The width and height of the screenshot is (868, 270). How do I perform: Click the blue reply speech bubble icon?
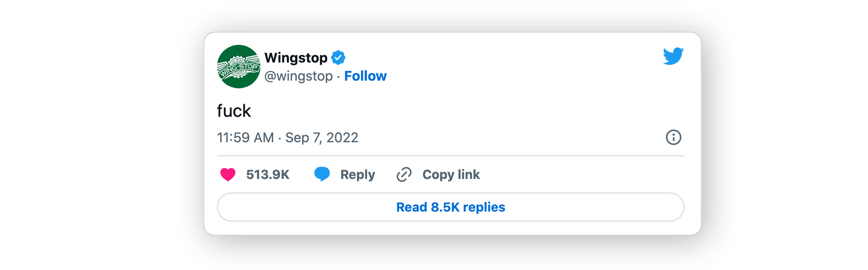[322, 174]
